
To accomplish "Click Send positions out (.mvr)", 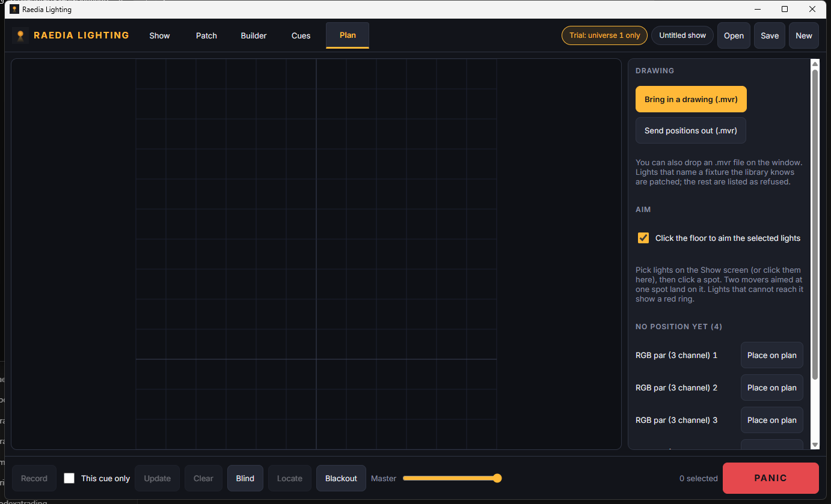I will 691,130.
